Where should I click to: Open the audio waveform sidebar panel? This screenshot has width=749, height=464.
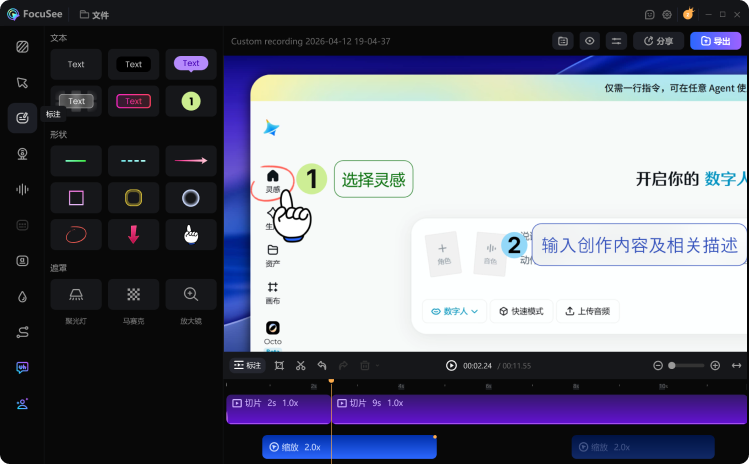pyautogui.click(x=22, y=189)
